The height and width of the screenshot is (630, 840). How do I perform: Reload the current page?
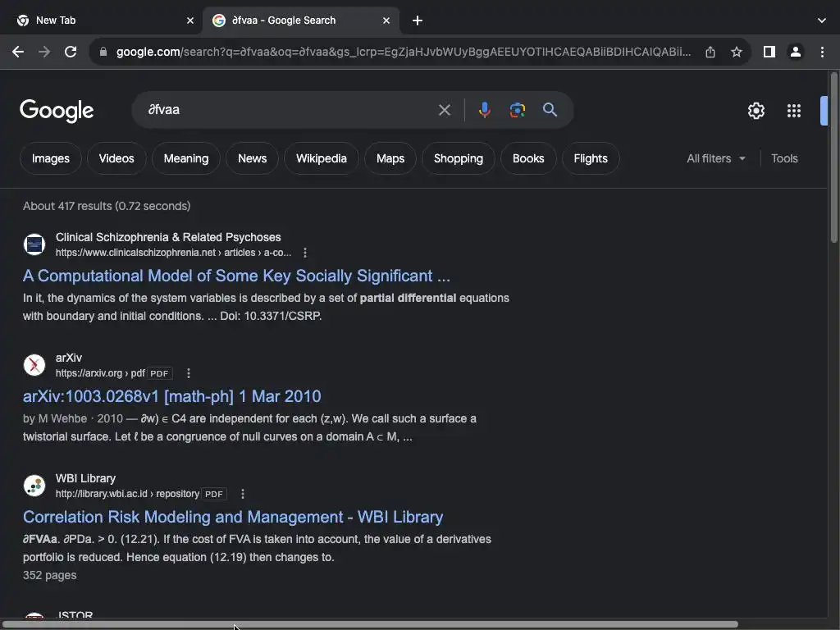click(x=71, y=52)
